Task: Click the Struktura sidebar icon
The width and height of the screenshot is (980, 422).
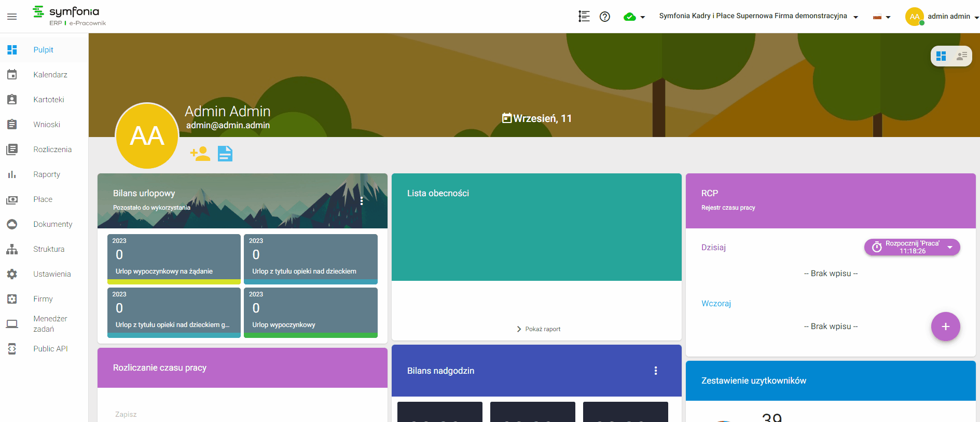Action: [12, 249]
